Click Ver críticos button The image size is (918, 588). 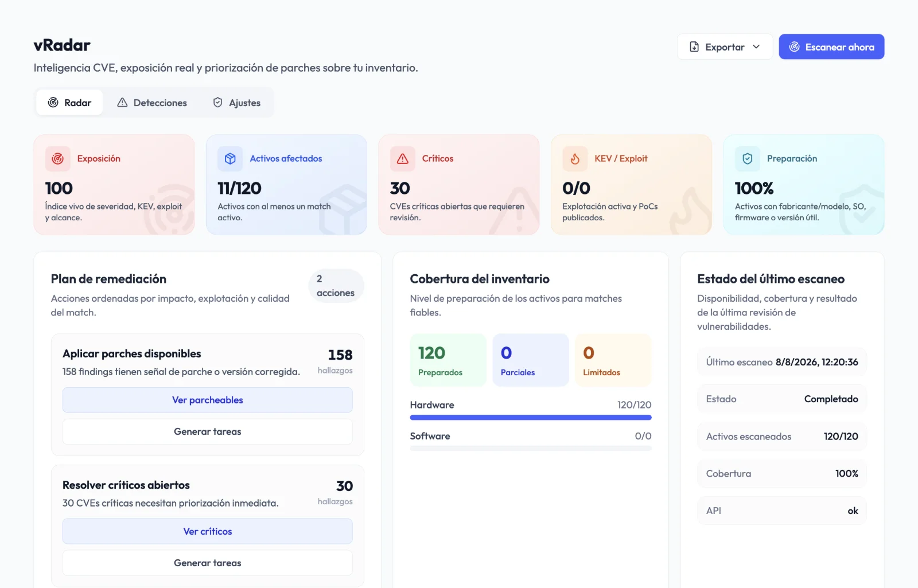click(x=208, y=531)
